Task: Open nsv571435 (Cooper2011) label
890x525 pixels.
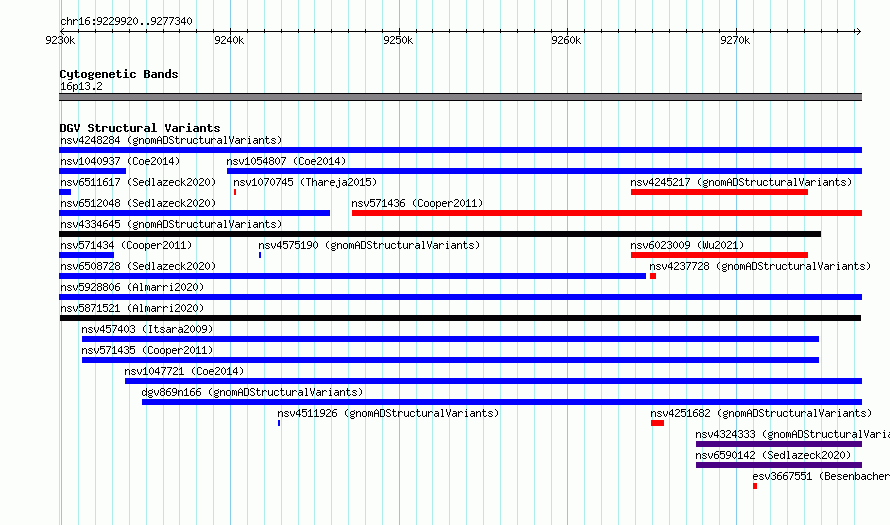Action: pyautogui.click(x=147, y=350)
